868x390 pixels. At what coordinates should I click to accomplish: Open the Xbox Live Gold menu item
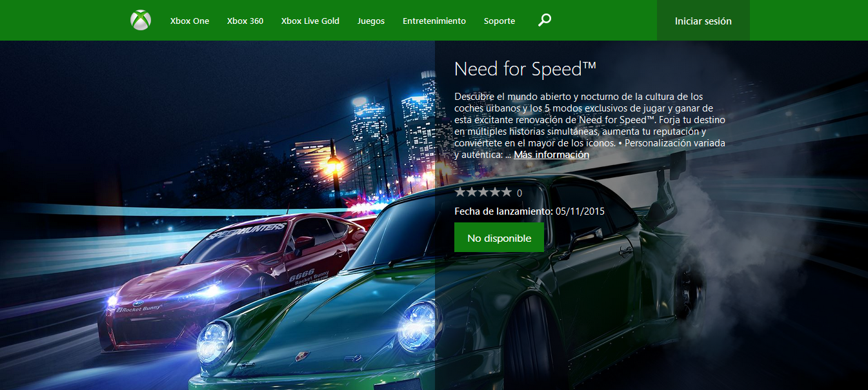[x=310, y=21]
